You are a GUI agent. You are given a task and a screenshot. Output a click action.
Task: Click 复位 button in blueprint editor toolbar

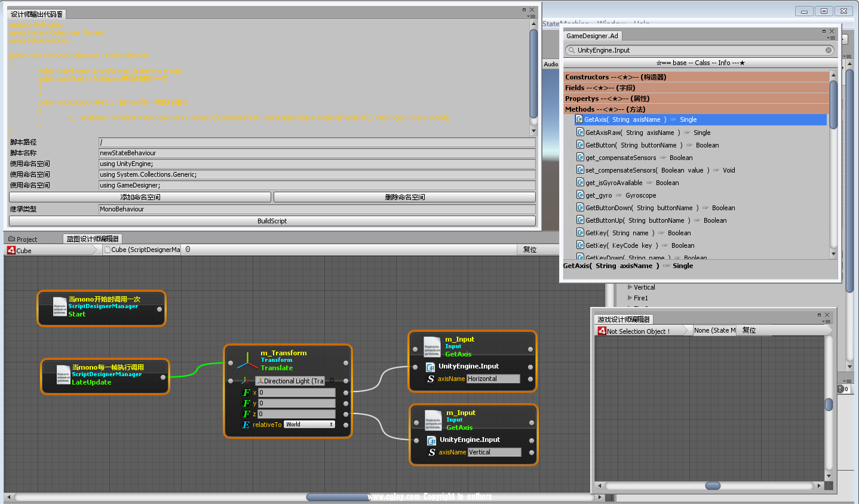[x=530, y=250]
